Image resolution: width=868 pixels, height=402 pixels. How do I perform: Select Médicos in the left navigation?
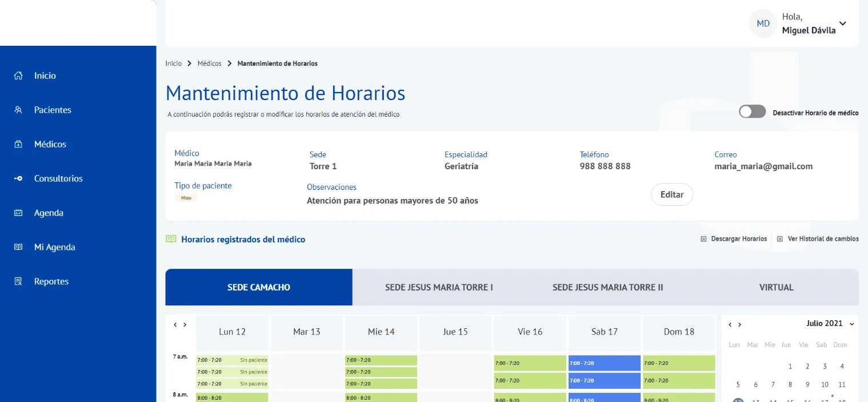[x=49, y=144]
